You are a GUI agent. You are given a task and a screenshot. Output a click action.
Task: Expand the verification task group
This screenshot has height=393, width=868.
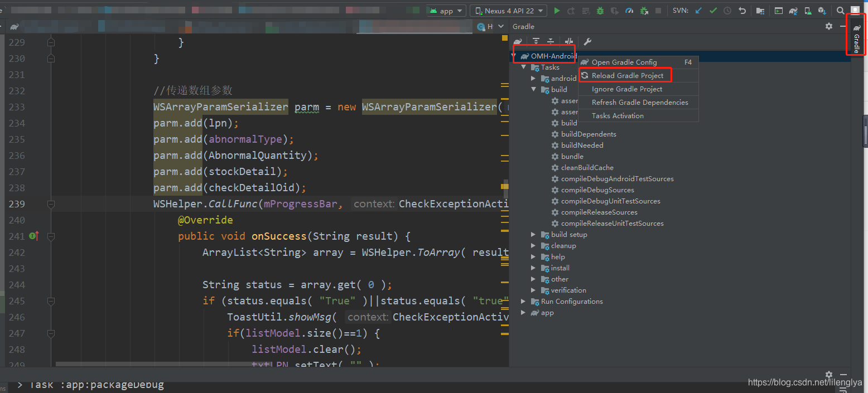(534, 290)
